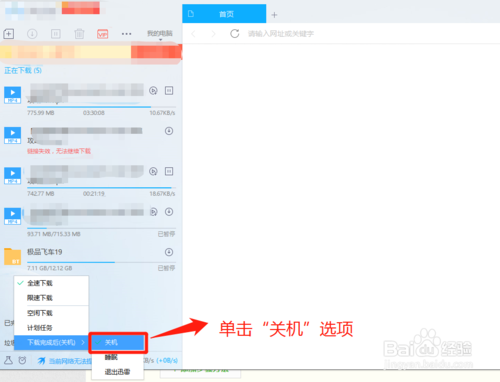Viewport: 500px width, 382px height.
Task: Go back with the browser back arrow
Action: 193,34
